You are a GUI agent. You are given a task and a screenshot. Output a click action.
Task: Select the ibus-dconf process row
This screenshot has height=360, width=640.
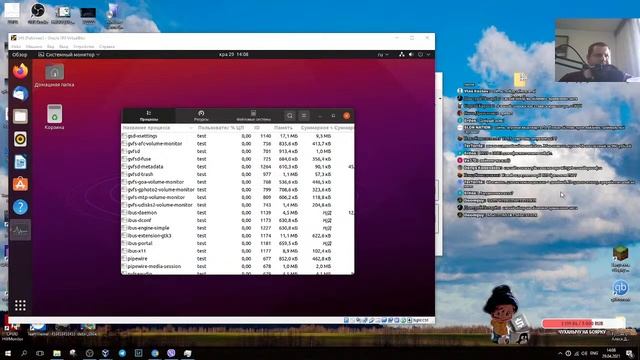(x=238, y=220)
